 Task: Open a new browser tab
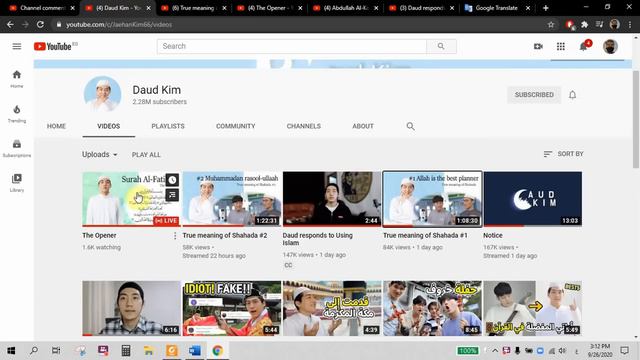tap(545, 8)
